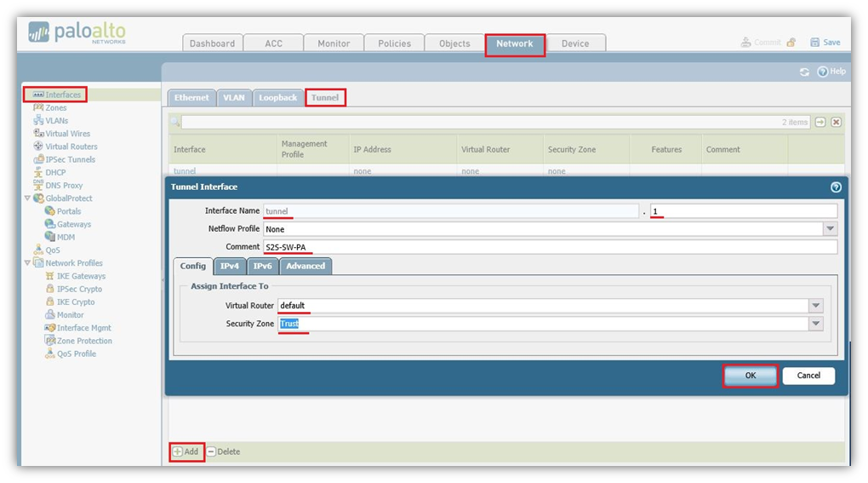Confirm the dialog with OK

750,376
